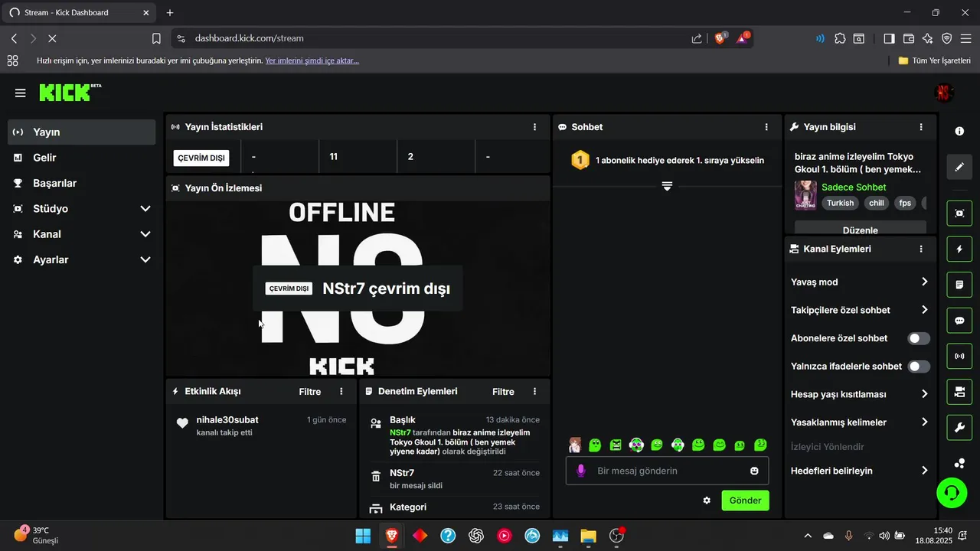Image resolution: width=980 pixels, height=551 pixels.
Task: Toggle Yalnızca ifadelerle sohbet switch
Action: 919,367
